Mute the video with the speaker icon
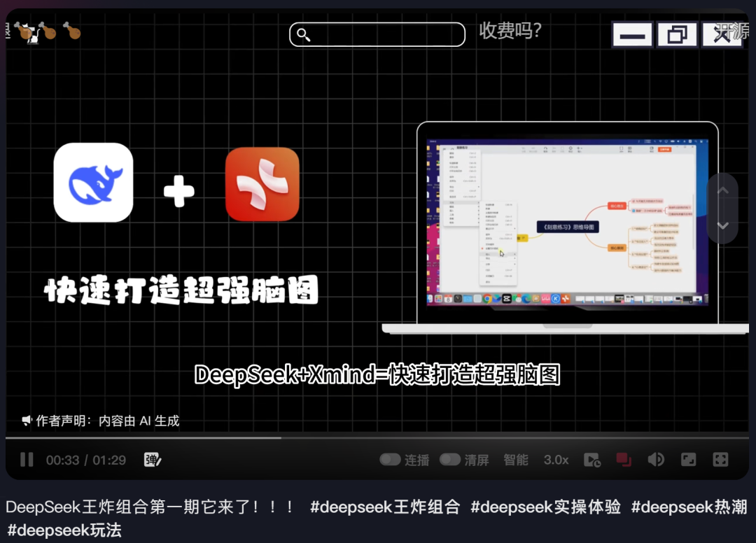Screen dimensions: 756x543 coord(656,460)
